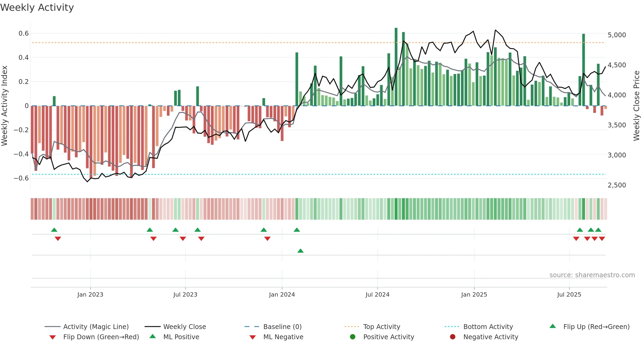This screenshot has width=644, height=362.
Task: Toggle the Baseline (0) legend entry
Action: [x=273, y=327]
